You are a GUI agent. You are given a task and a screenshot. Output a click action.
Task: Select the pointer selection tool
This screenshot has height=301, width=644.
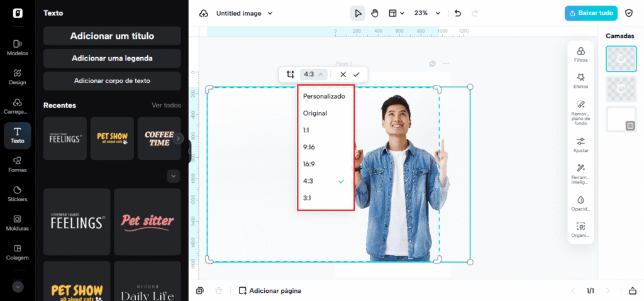click(357, 13)
